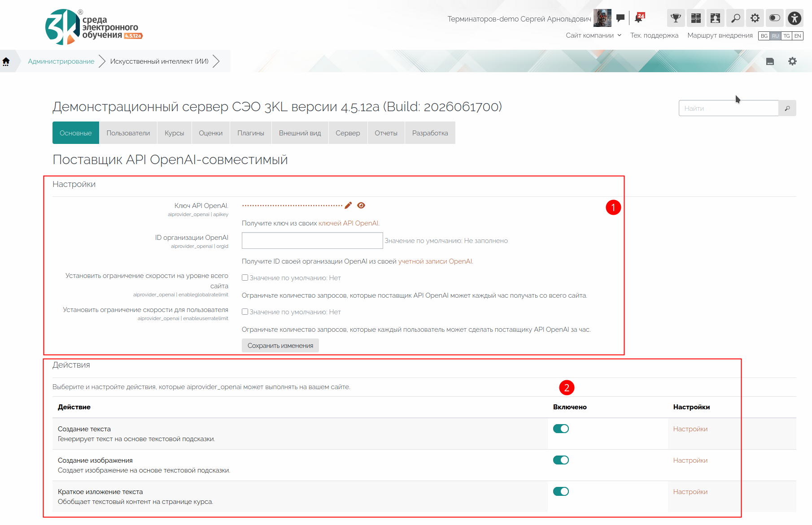Switch to the Отчеты tab
This screenshot has height=525, width=812.
coord(386,133)
